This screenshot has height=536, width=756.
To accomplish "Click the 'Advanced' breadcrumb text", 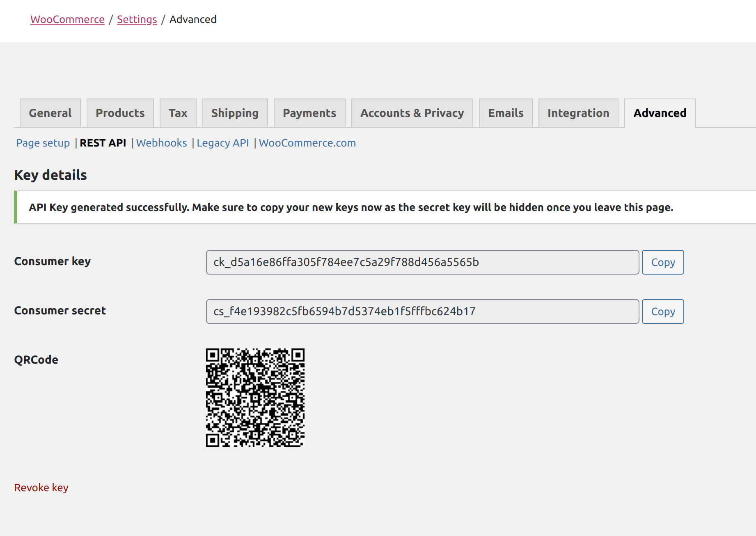I will (193, 19).
